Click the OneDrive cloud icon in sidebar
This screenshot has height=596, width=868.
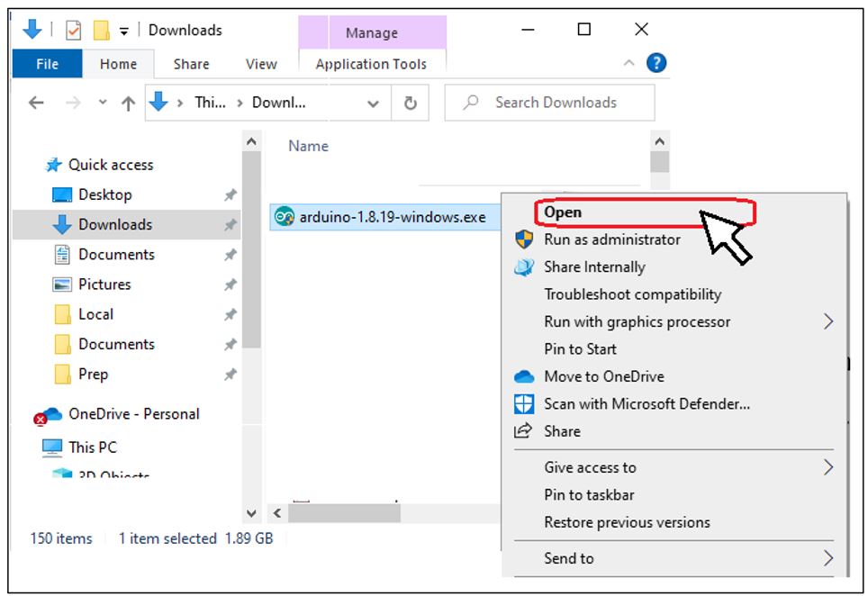(x=51, y=414)
